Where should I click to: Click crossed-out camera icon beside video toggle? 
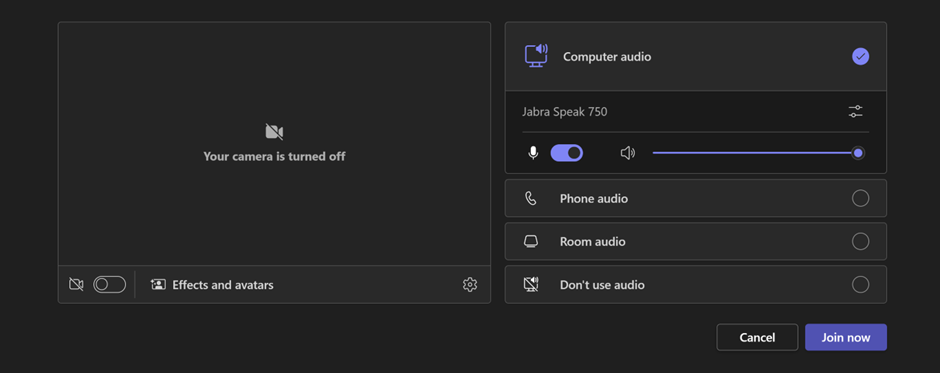tap(76, 284)
